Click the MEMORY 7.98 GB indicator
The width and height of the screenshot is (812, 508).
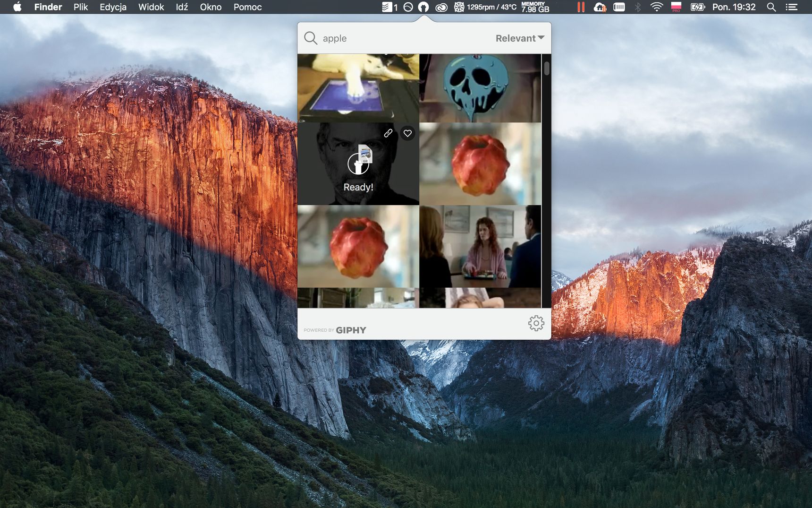(x=535, y=7)
